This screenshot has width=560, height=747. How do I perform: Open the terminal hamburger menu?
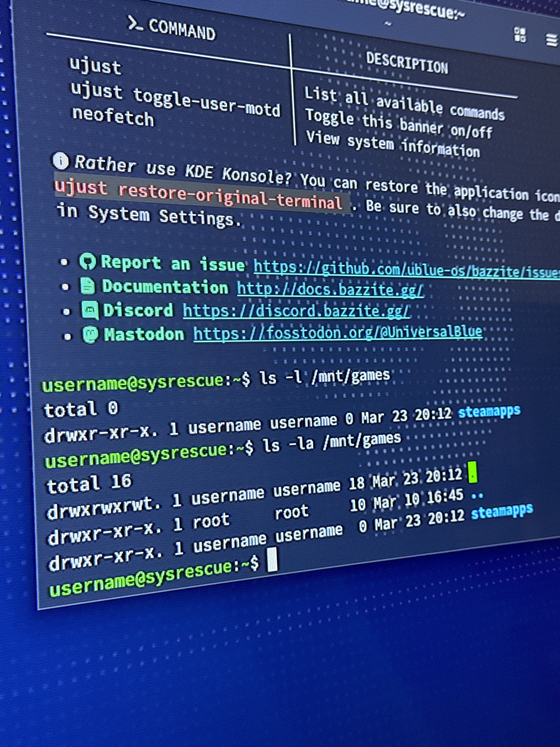pos(551,40)
